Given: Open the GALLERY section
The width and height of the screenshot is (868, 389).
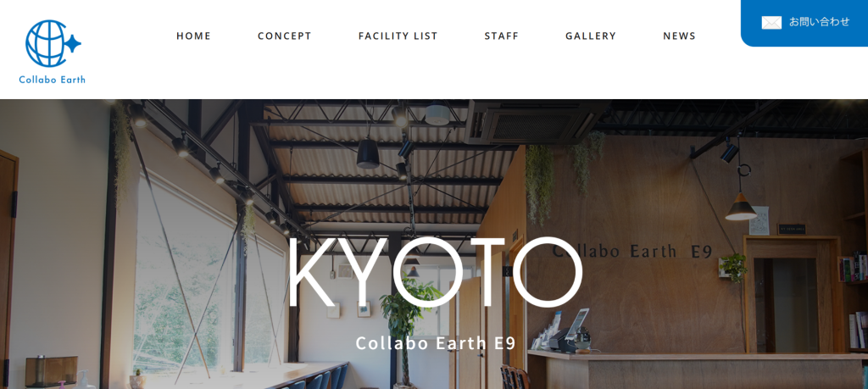Looking at the screenshot, I should [x=591, y=36].
